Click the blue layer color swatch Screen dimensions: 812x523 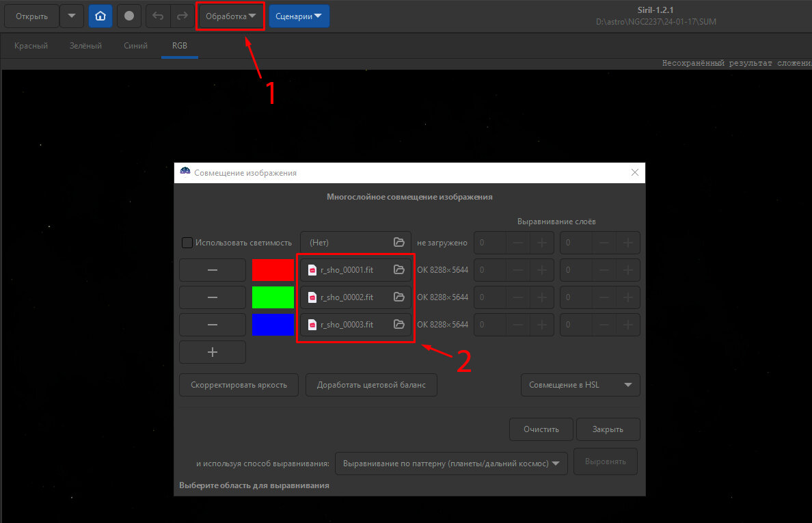click(273, 325)
